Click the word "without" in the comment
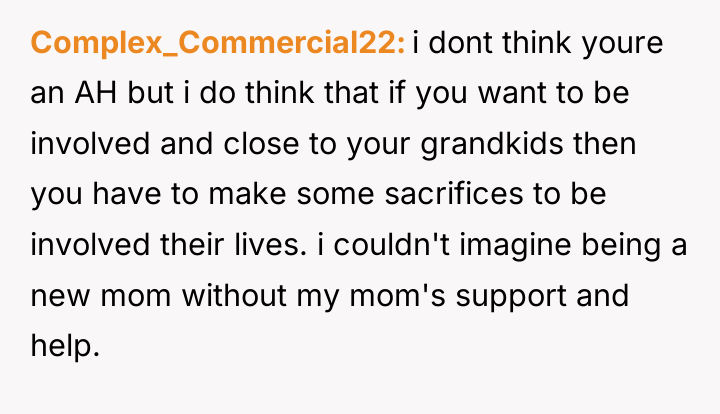The height and width of the screenshot is (414, 720). (234, 295)
